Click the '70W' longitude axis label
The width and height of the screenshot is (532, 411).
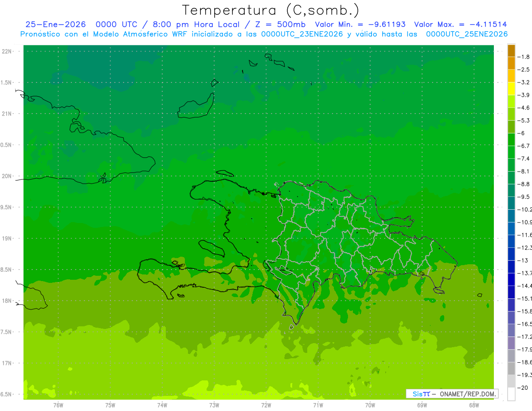pyautogui.click(x=370, y=405)
